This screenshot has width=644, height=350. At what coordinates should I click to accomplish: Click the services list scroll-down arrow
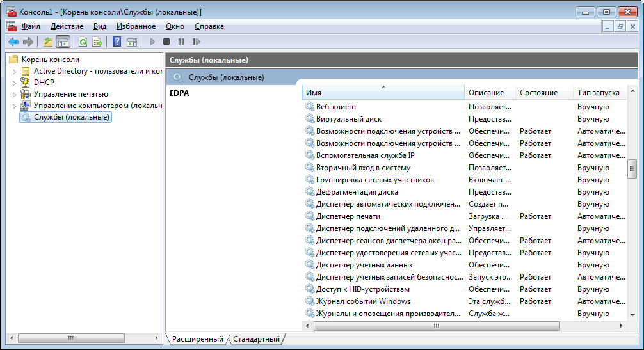632,315
